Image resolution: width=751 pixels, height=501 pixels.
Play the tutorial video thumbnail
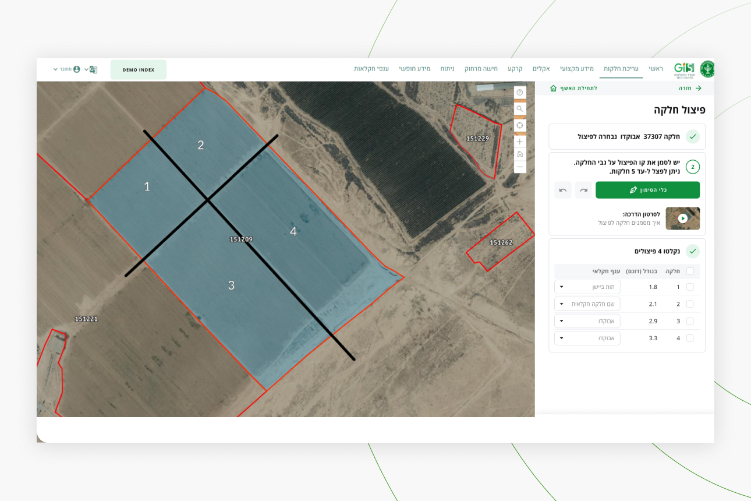[683, 218]
